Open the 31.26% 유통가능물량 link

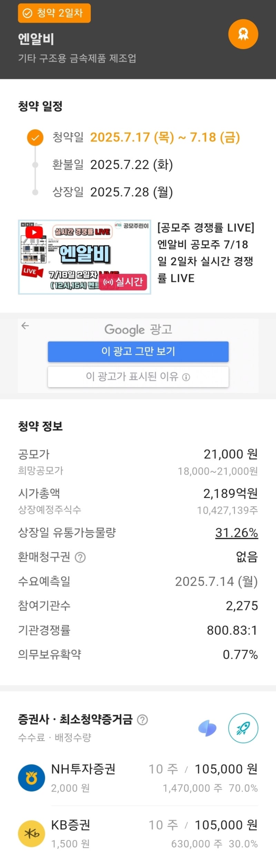(236, 533)
